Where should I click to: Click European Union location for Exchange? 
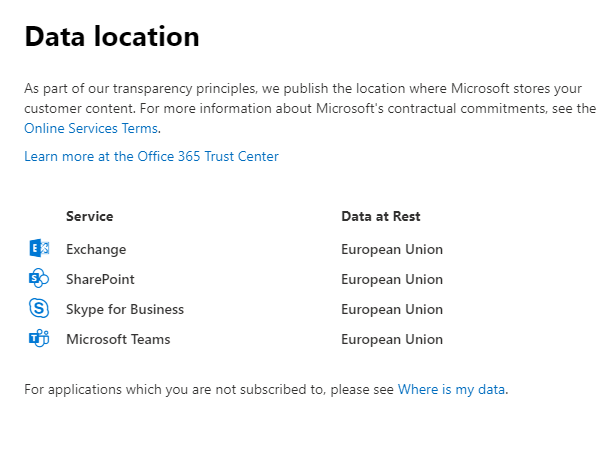392,250
